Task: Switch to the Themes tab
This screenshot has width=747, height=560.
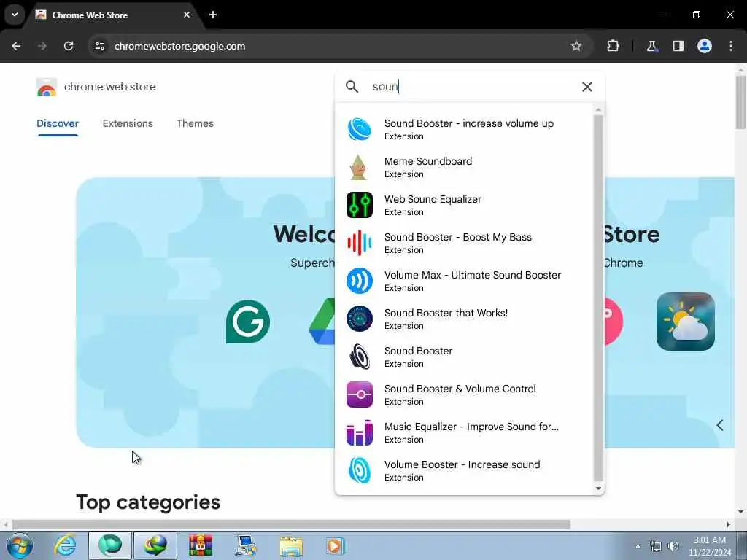Action: [195, 123]
